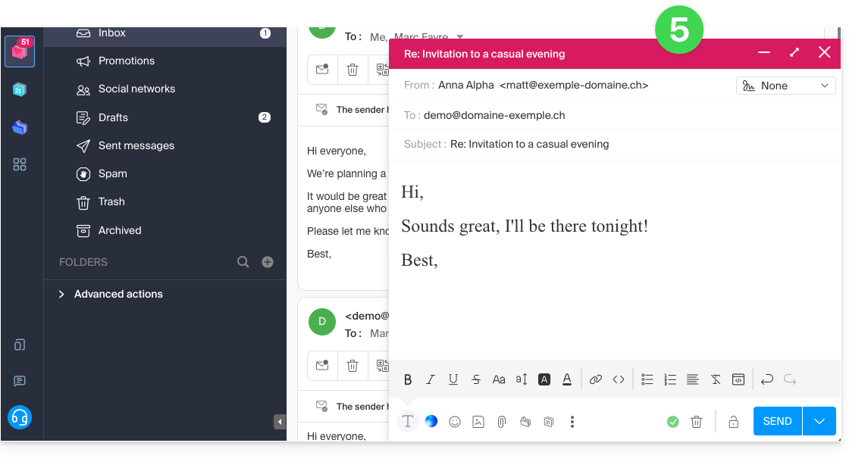Click the Subject field
The height and width of the screenshot is (468, 868).
pyautogui.click(x=615, y=144)
